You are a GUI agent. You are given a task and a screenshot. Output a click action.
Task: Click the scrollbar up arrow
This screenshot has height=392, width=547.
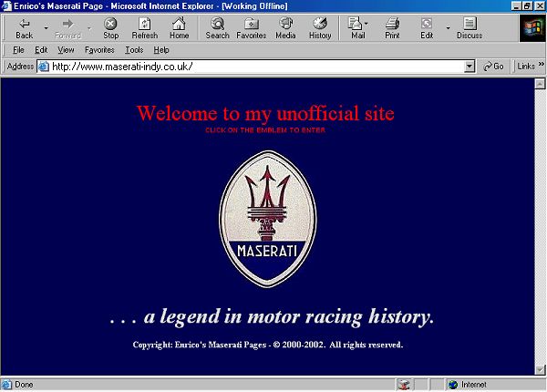[540, 83]
